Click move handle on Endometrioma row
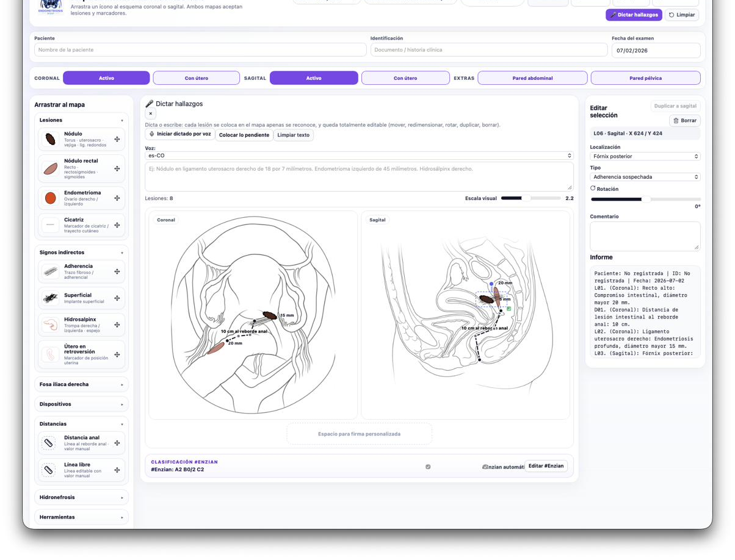735x560 pixels. [117, 198]
